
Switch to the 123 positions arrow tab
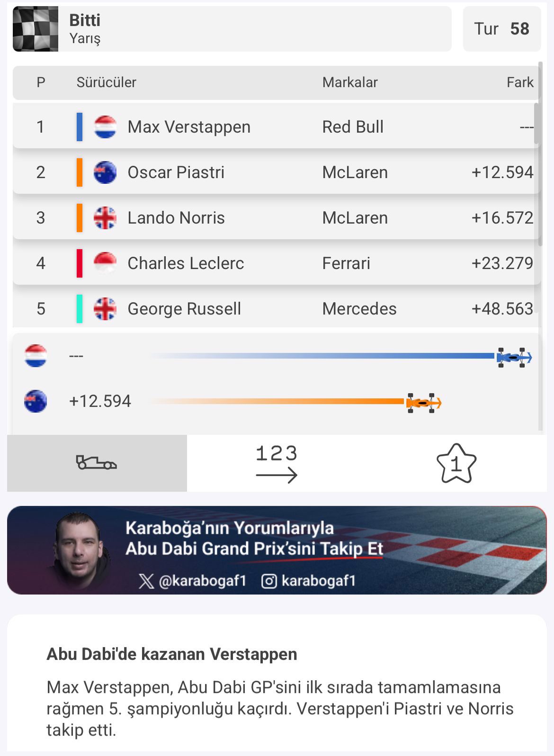coord(277,463)
